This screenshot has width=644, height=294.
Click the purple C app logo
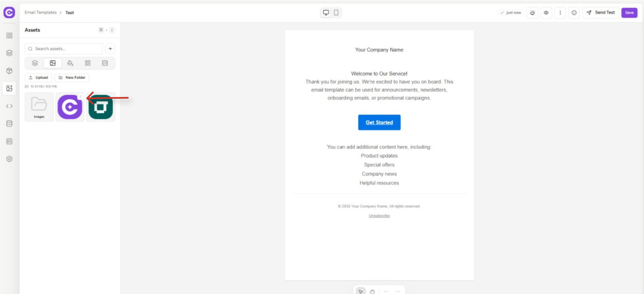pyautogui.click(x=9, y=12)
